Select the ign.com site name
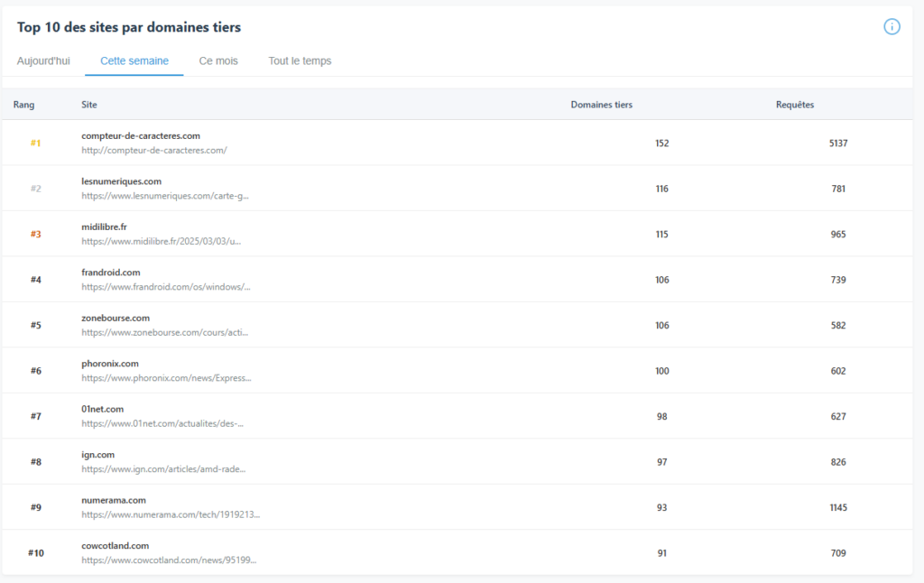Screen dimensions: 924x583 (x=97, y=455)
